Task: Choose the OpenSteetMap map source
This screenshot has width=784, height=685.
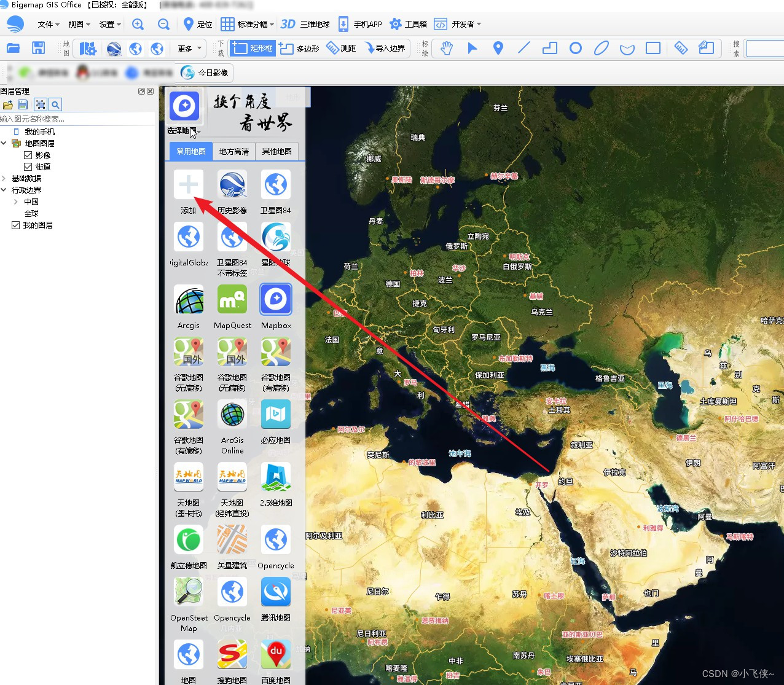Action: coord(189,605)
